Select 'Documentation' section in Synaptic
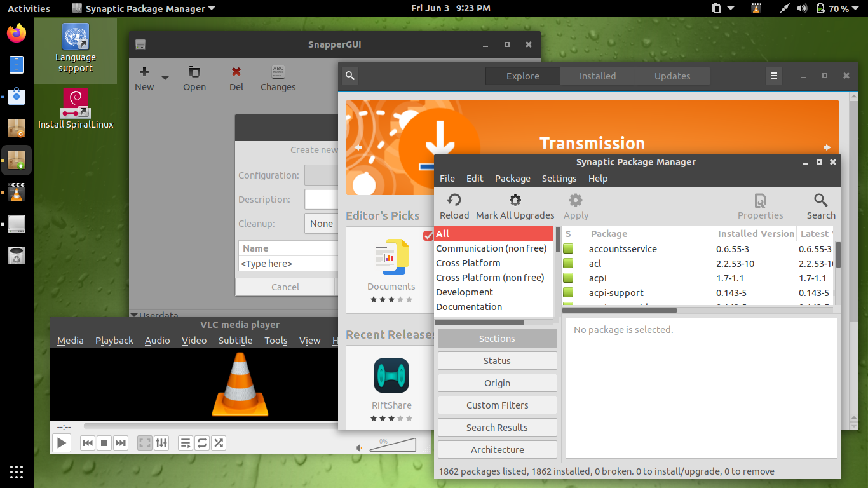The image size is (868, 488). pos(494,307)
